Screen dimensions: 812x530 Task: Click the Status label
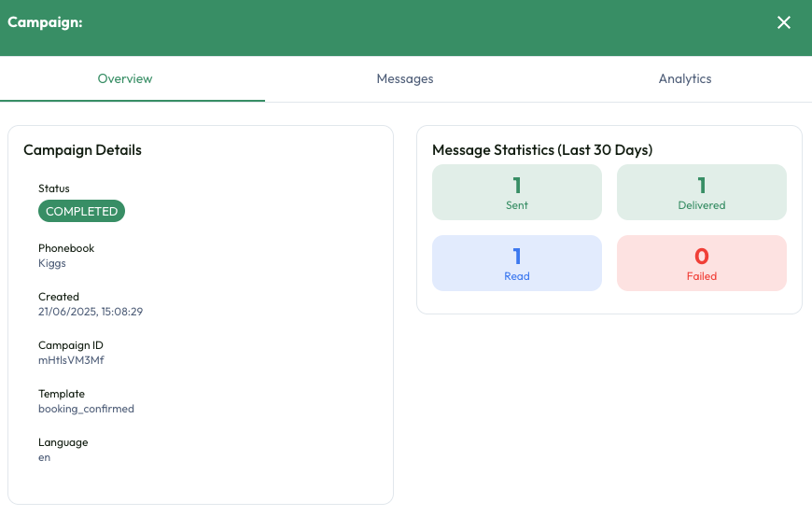54,188
